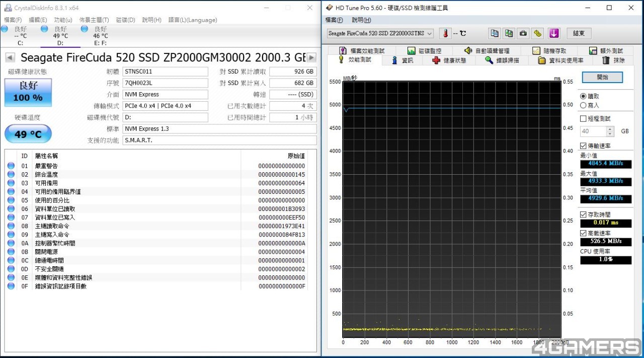Click the camera save-screenshot icon

[523, 33]
